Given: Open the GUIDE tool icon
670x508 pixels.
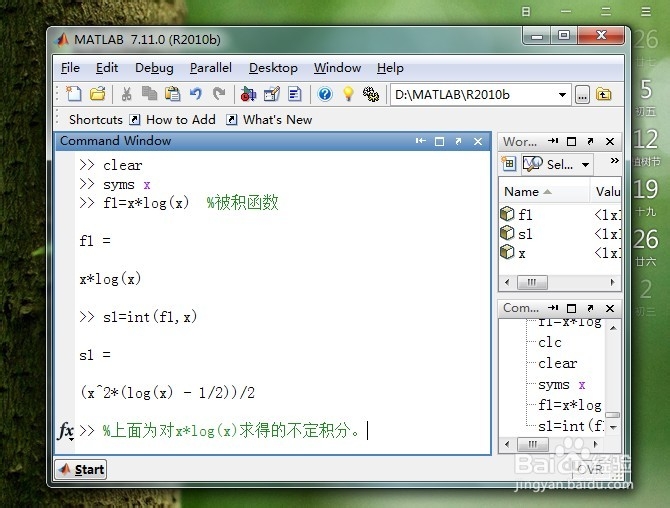Looking at the screenshot, I should coord(271,94).
